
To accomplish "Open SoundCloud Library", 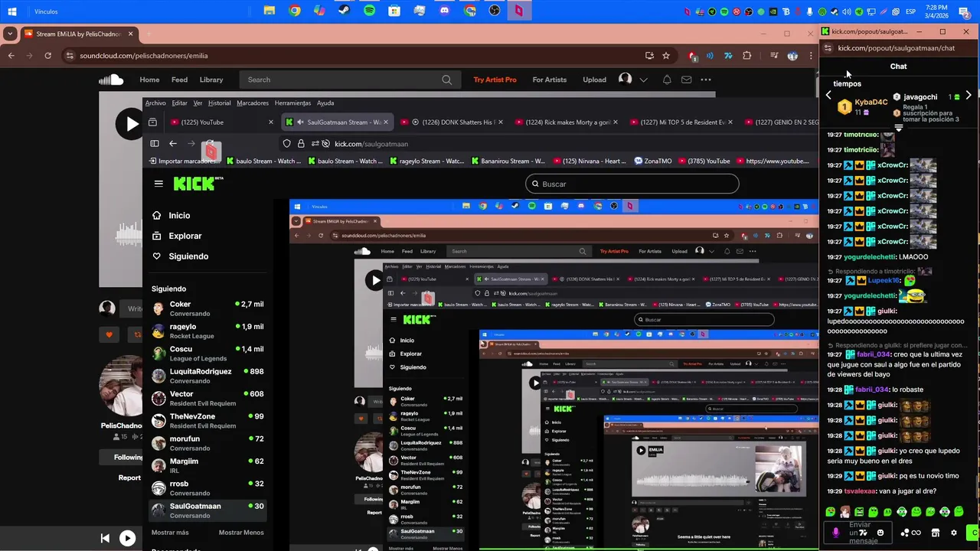I will (211, 80).
